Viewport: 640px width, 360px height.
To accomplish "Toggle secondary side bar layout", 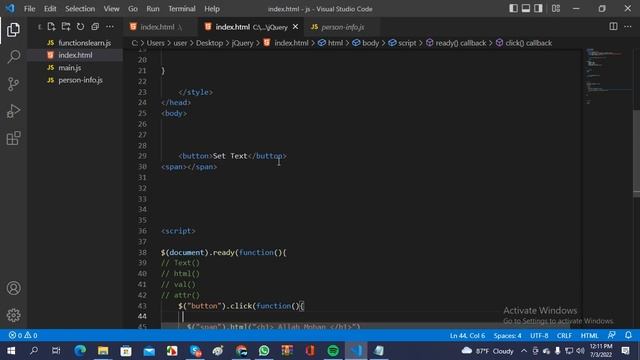I will (x=538, y=8).
